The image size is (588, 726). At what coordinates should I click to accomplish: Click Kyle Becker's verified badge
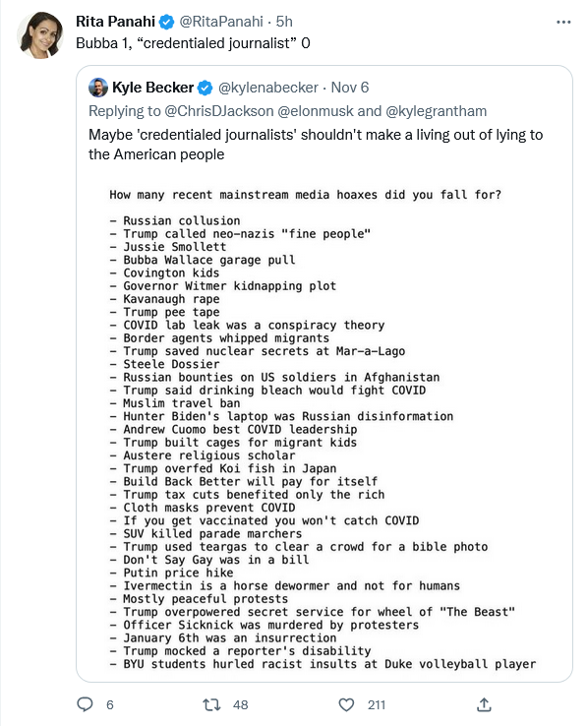(205, 88)
